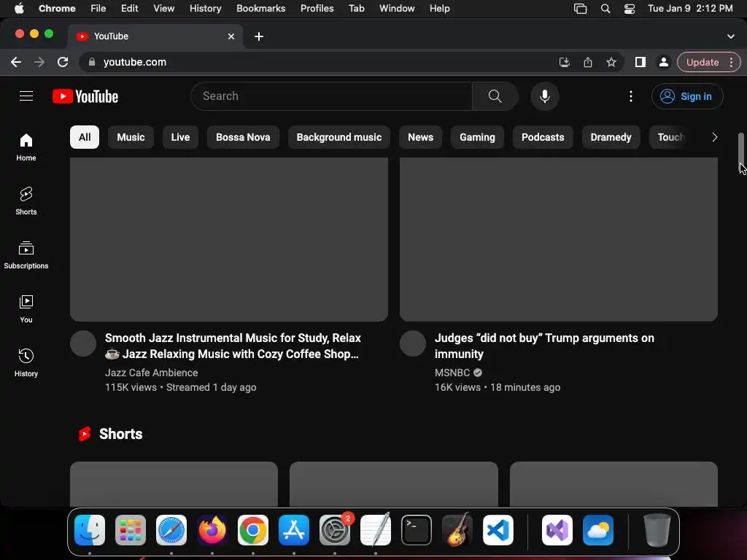
Task: Select the Dramedy filter chip
Action: [x=611, y=137]
